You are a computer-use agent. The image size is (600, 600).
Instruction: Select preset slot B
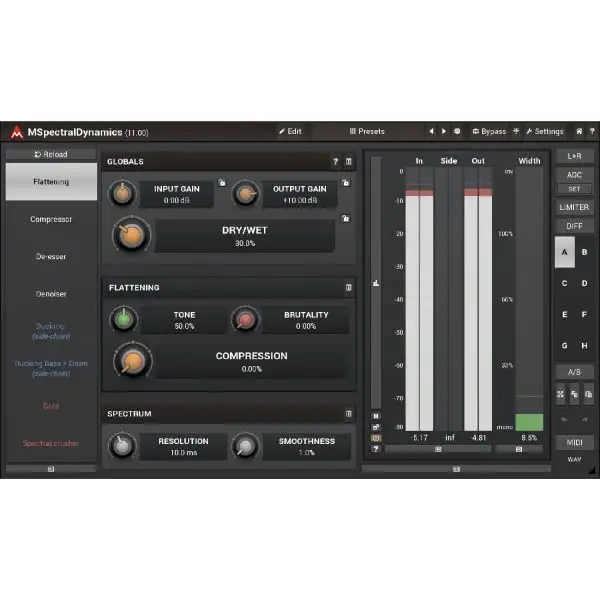pos(584,253)
